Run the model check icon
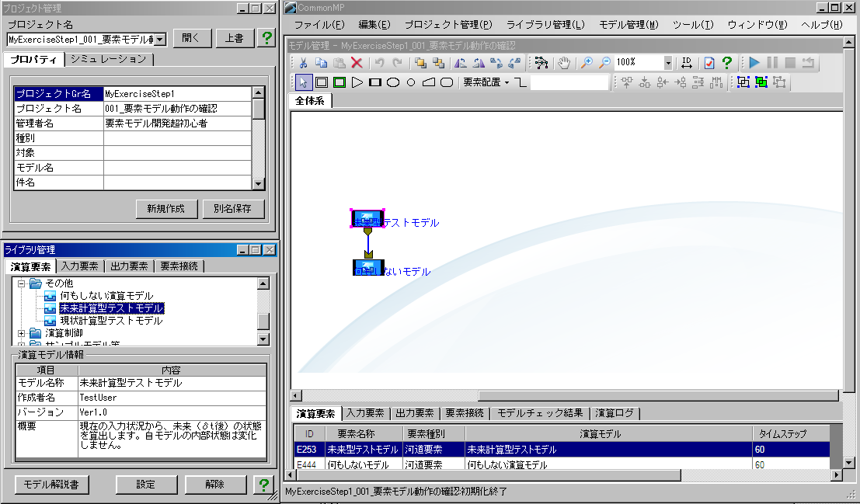This screenshot has height=504, width=860. click(709, 63)
